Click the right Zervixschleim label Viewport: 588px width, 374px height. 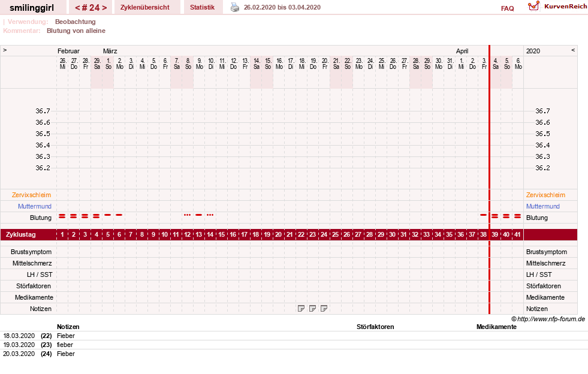pyautogui.click(x=545, y=195)
